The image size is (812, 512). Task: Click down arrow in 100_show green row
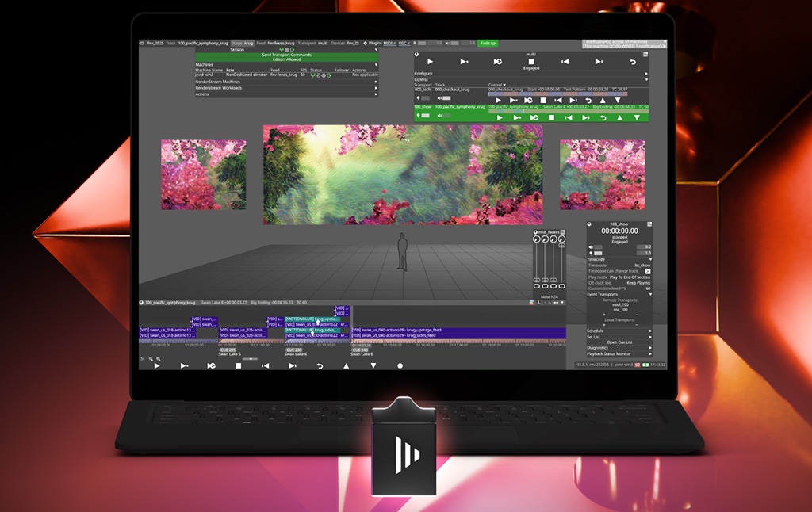coord(637,117)
